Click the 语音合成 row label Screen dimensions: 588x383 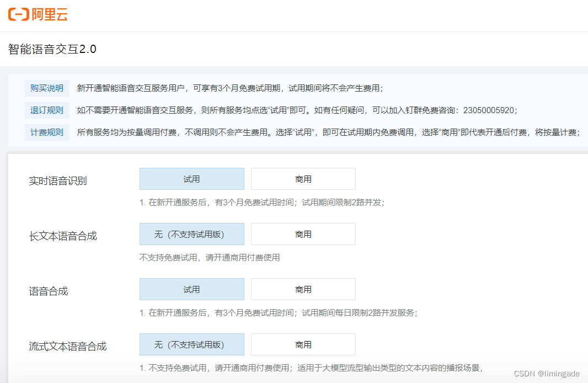(49, 291)
